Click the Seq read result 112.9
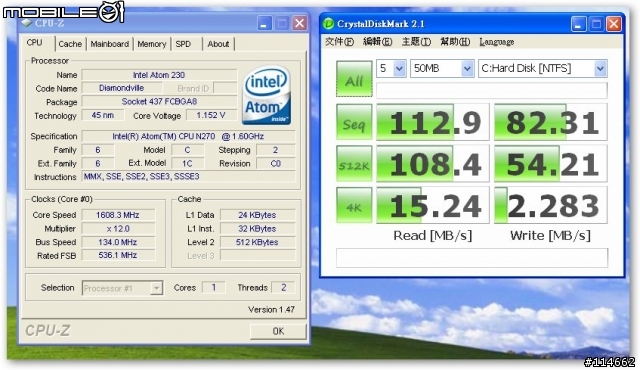 pos(433,122)
